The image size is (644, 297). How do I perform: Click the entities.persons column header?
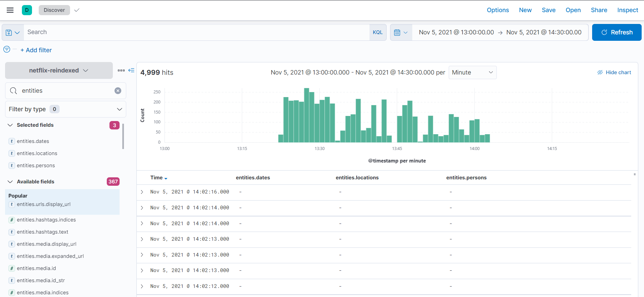pyautogui.click(x=466, y=178)
